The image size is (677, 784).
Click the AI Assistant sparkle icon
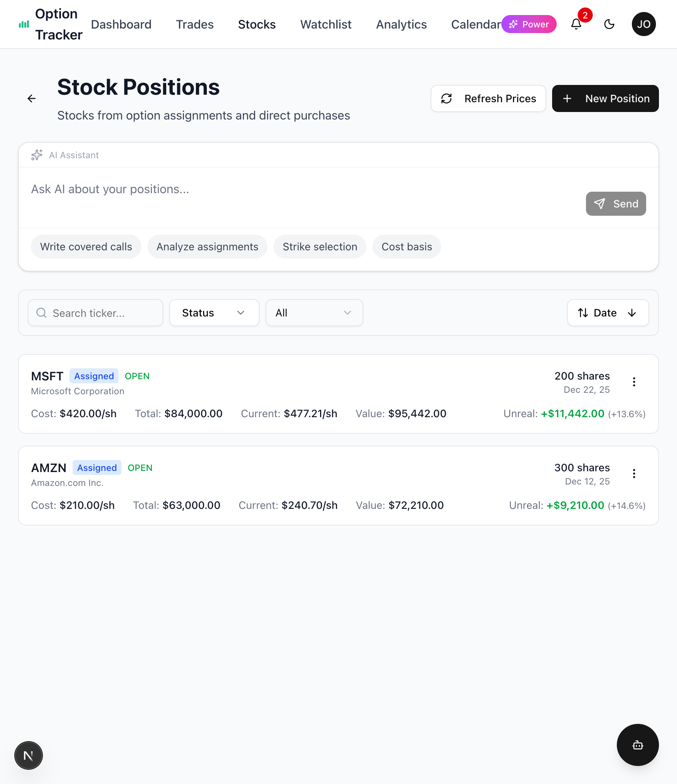(x=37, y=155)
